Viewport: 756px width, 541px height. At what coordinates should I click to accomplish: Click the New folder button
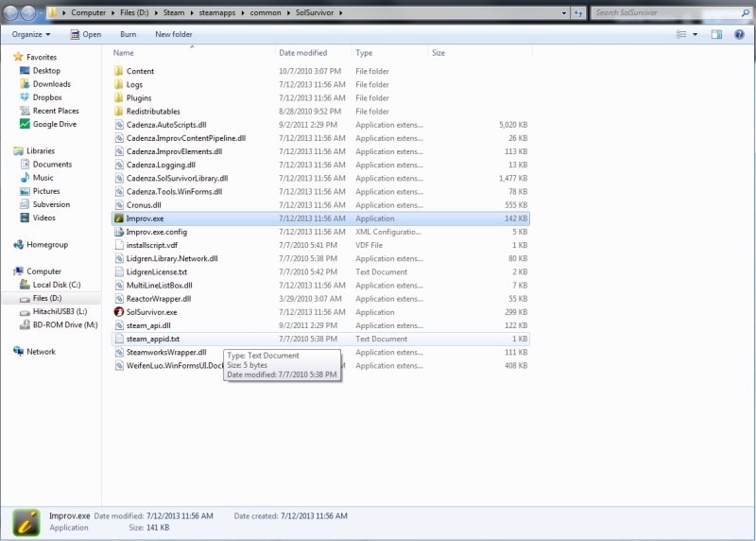[174, 34]
